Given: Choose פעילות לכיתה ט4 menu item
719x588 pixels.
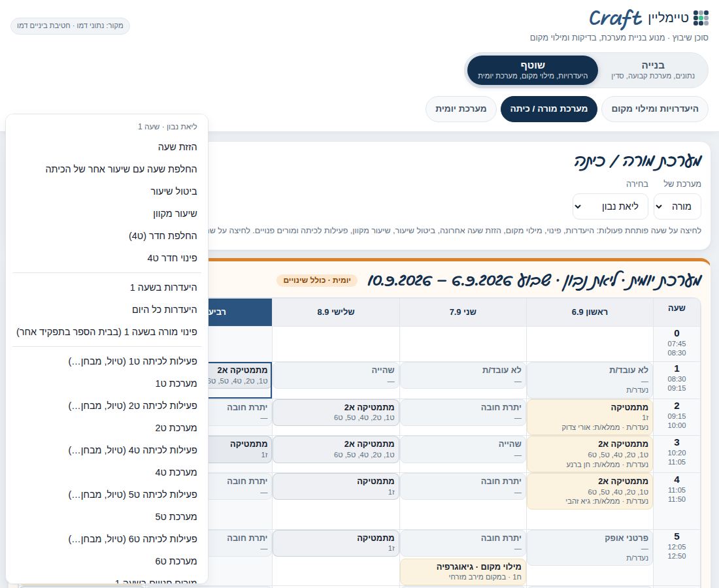Looking at the screenshot, I should coord(107,450).
